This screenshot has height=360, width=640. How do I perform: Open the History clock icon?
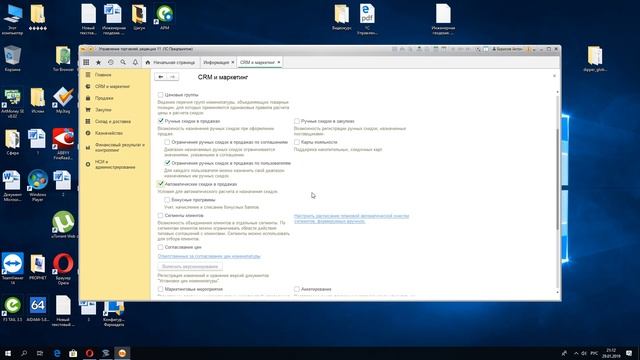tap(111, 62)
